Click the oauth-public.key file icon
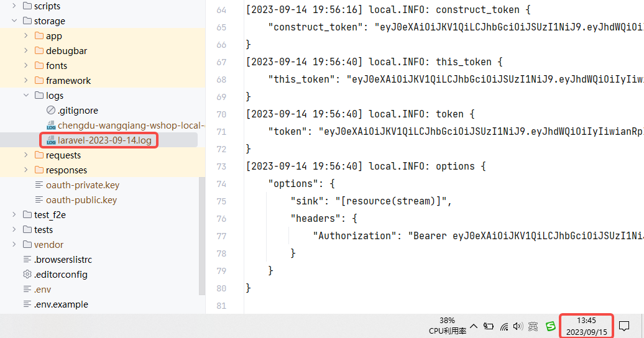 pos(39,199)
